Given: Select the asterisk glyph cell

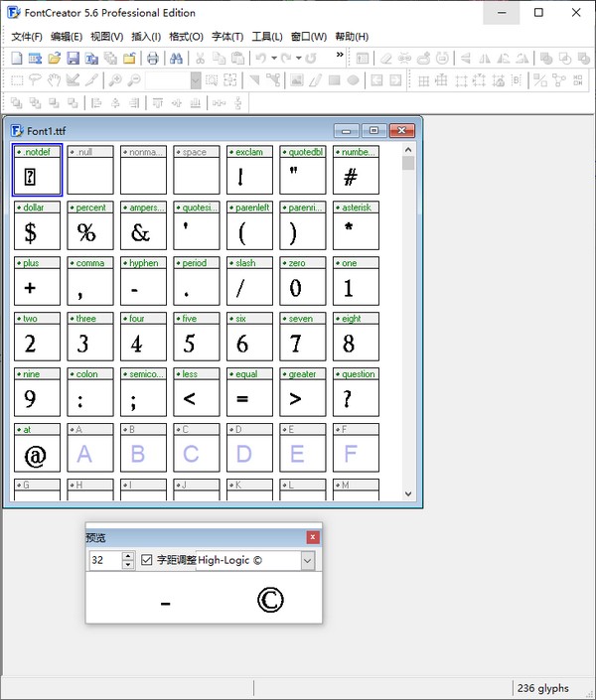Looking at the screenshot, I should pos(356,225).
